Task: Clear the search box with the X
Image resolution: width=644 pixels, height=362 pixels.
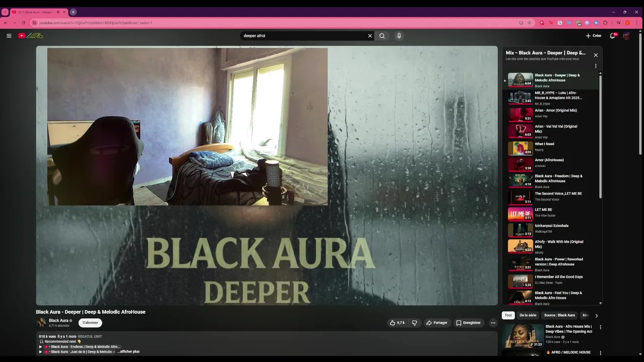Action: pyautogui.click(x=370, y=36)
